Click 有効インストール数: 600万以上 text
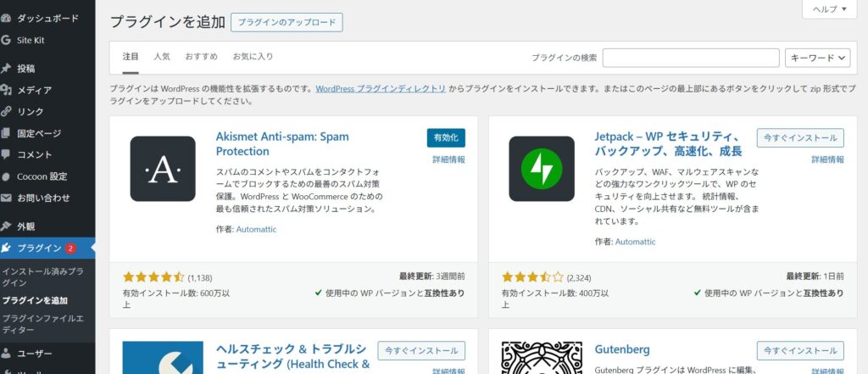This screenshot has height=374, width=868. [x=176, y=299]
